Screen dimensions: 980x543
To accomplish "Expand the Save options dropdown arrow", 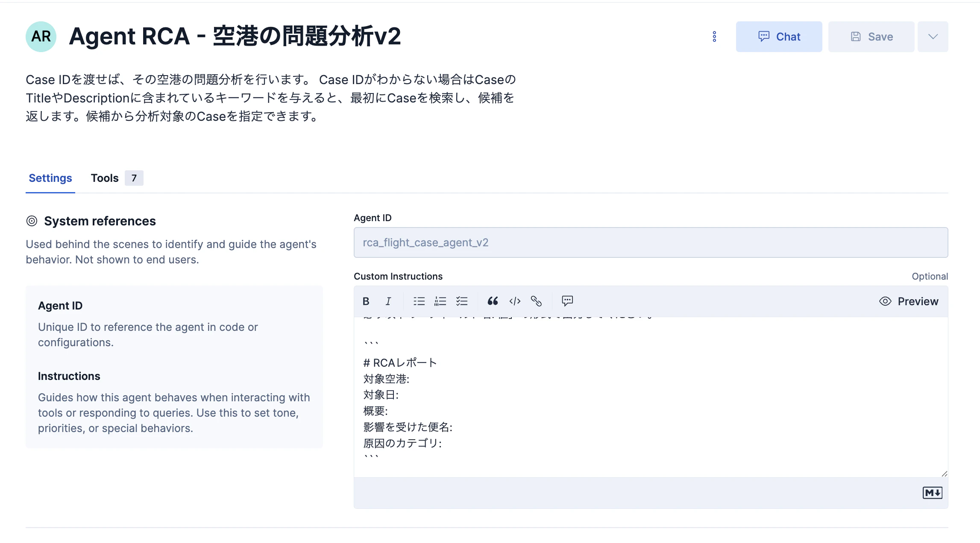I will 933,37.
